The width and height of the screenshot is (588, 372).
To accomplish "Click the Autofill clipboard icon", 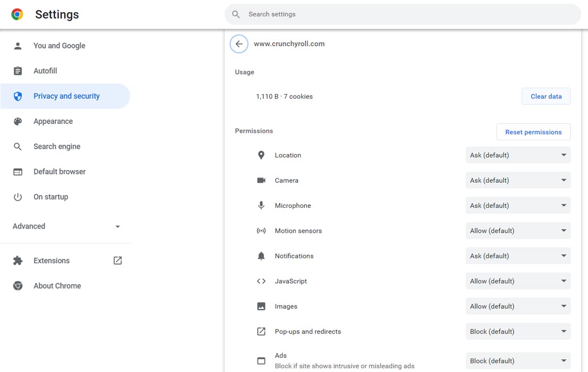I will click(18, 71).
